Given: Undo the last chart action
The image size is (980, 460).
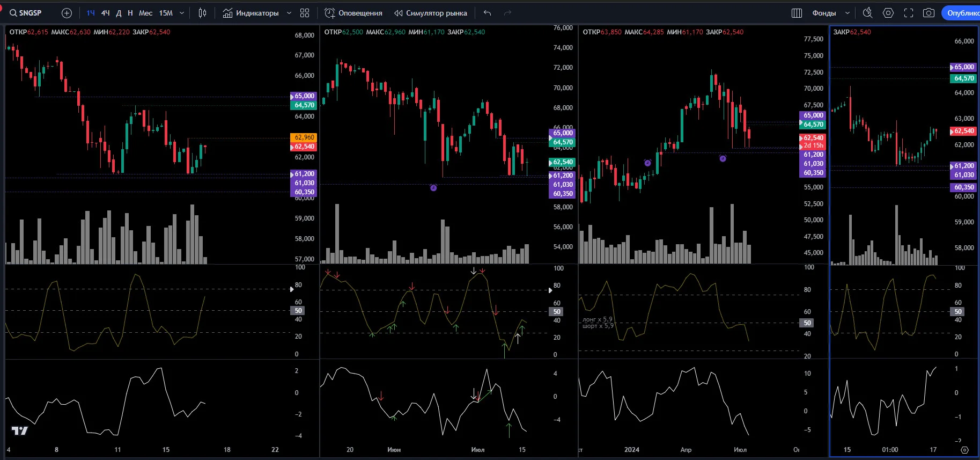Looking at the screenshot, I should coord(487,13).
